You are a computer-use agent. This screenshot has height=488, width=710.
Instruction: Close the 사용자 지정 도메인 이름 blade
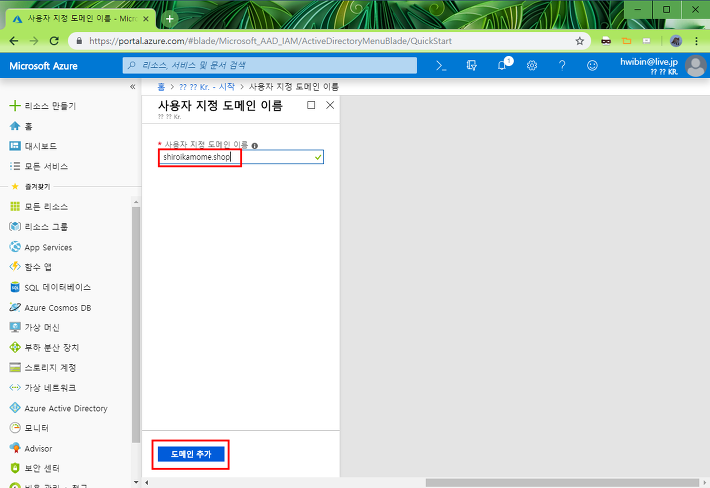[330, 105]
